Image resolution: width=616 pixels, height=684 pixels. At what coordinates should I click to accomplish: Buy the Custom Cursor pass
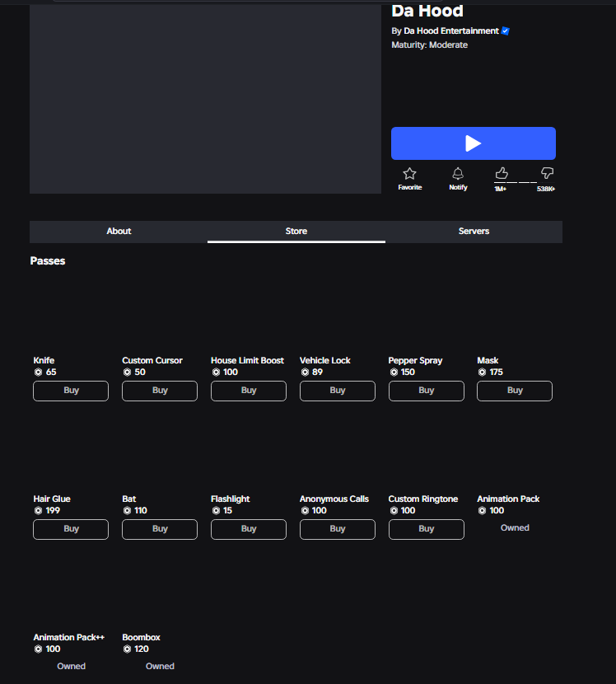coord(160,391)
